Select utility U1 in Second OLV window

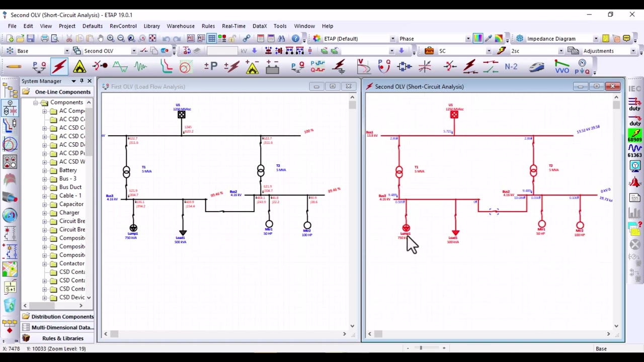click(454, 115)
